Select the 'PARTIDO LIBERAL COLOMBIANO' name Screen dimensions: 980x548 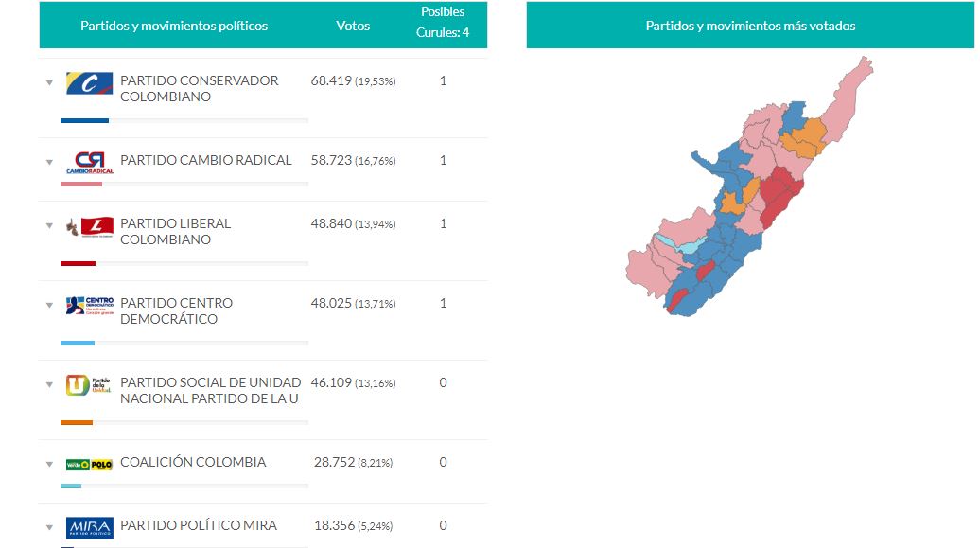175,231
